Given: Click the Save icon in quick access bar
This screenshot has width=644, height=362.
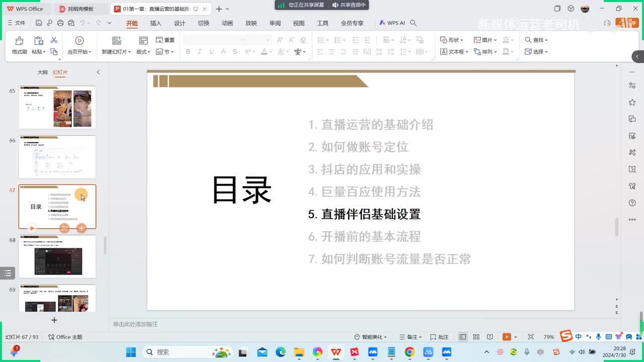Looking at the screenshot, I should click(x=39, y=23).
